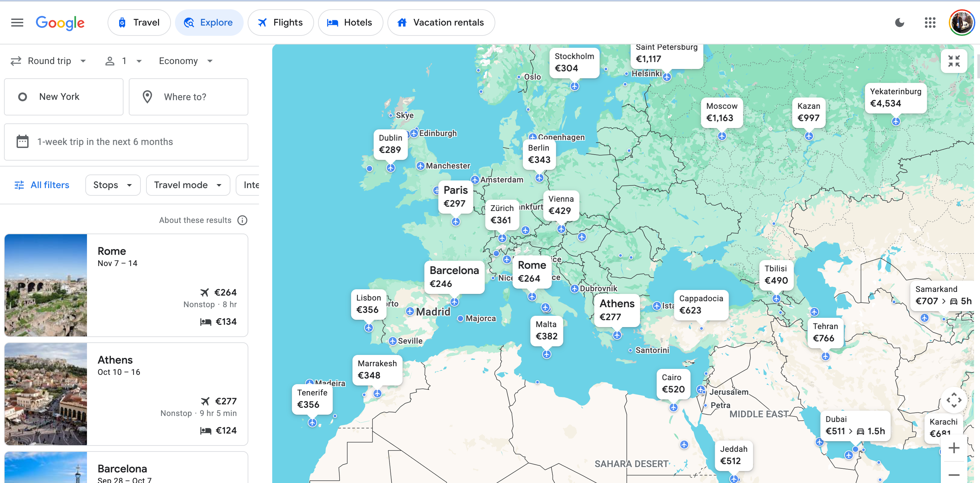Click the Seville airport marker
This screenshot has width=980, height=483.
tap(393, 341)
